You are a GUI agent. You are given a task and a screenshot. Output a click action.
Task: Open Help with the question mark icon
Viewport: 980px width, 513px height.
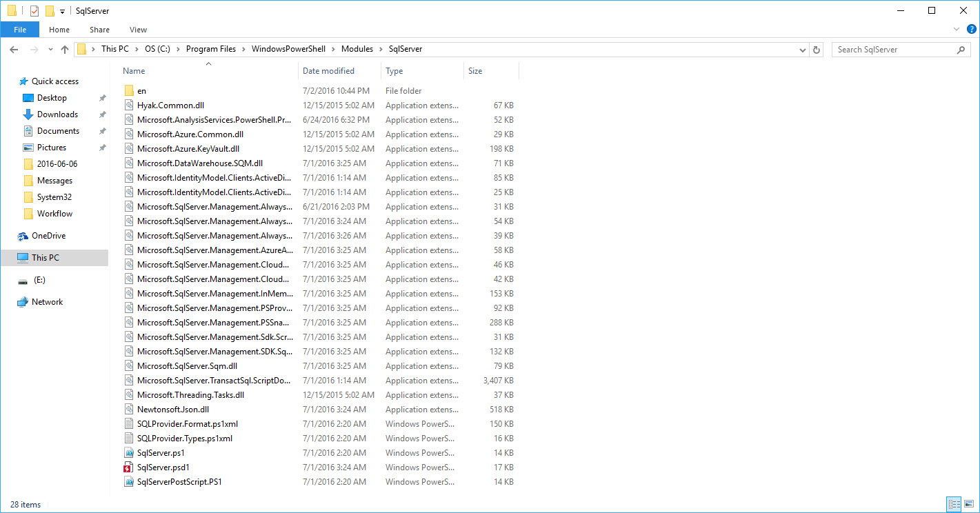(972, 29)
